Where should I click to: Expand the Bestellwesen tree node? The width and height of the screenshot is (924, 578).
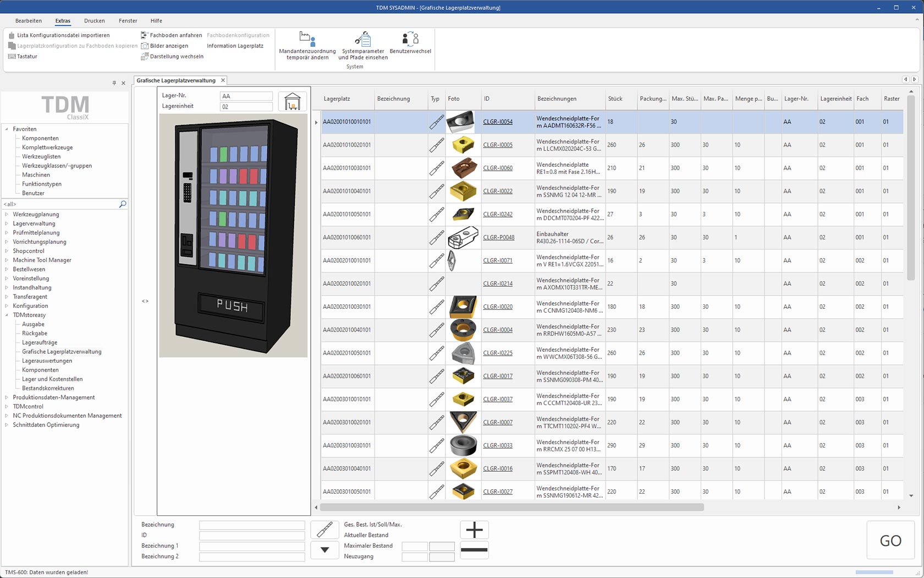tap(7, 269)
